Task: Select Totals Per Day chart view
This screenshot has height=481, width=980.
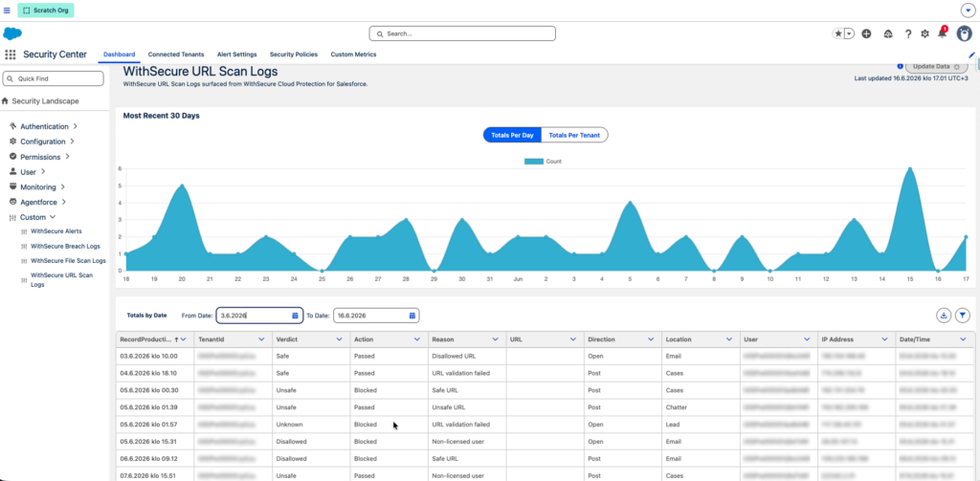Action: pos(512,135)
